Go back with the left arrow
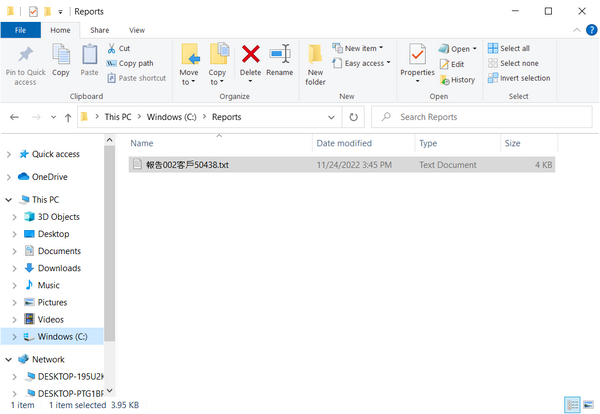This screenshot has height=414, width=600. click(14, 117)
